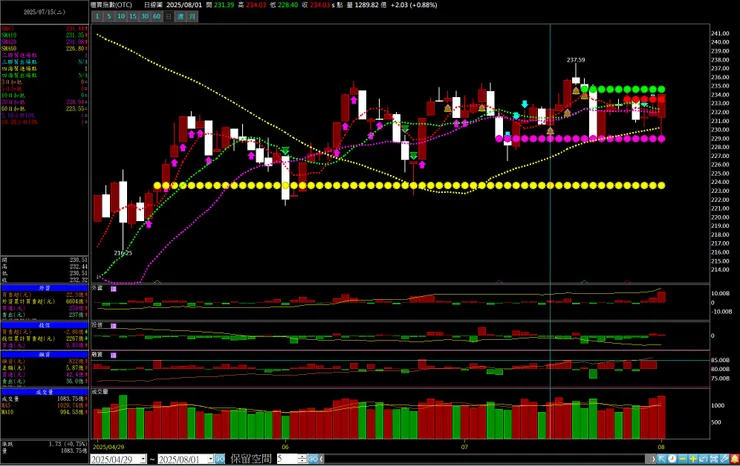740x466 pixels.
Task: Select the 5-minute period button
Action: (x=109, y=16)
